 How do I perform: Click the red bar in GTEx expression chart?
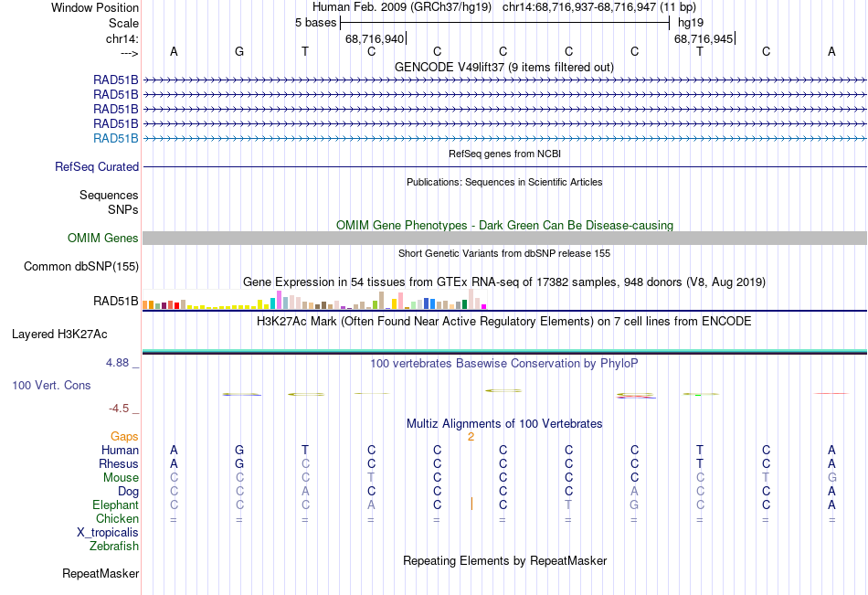click(x=176, y=305)
